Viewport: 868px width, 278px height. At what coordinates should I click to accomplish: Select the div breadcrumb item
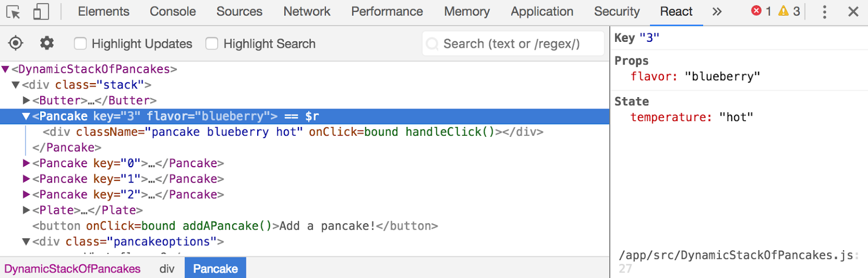point(167,269)
